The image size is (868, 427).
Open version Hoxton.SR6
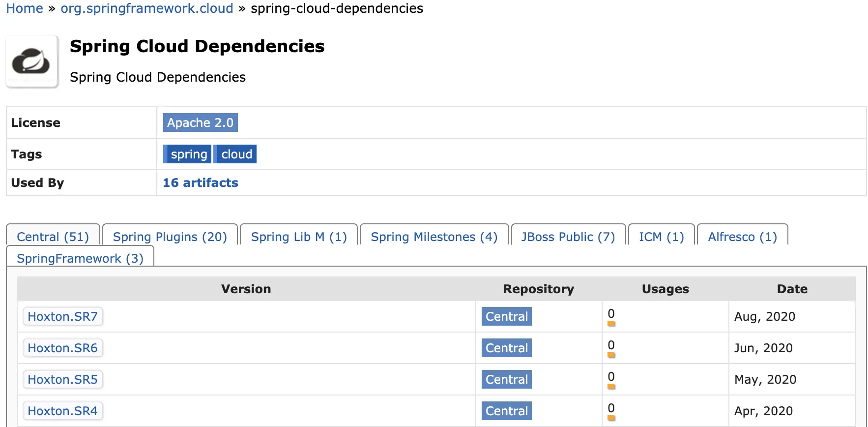(x=63, y=348)
